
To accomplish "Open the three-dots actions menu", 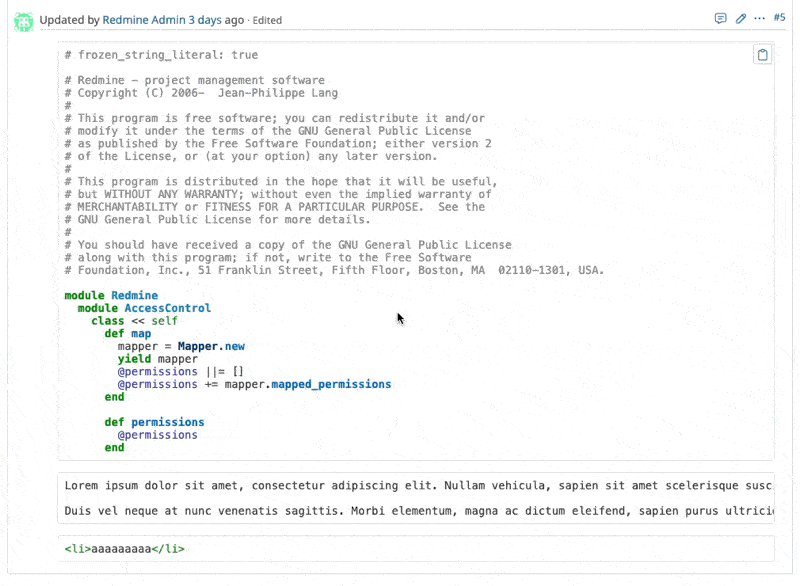I will pyautogui.click(x=760, y=18).
